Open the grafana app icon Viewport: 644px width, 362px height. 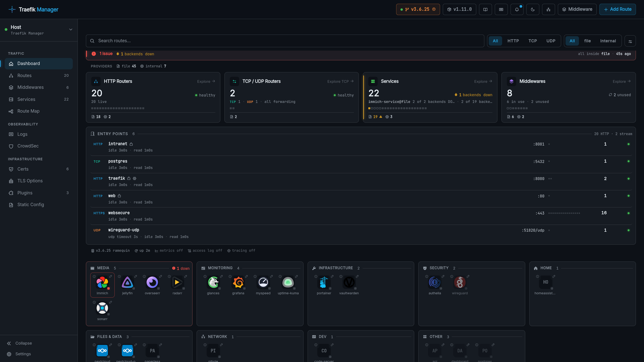[238, 283]
